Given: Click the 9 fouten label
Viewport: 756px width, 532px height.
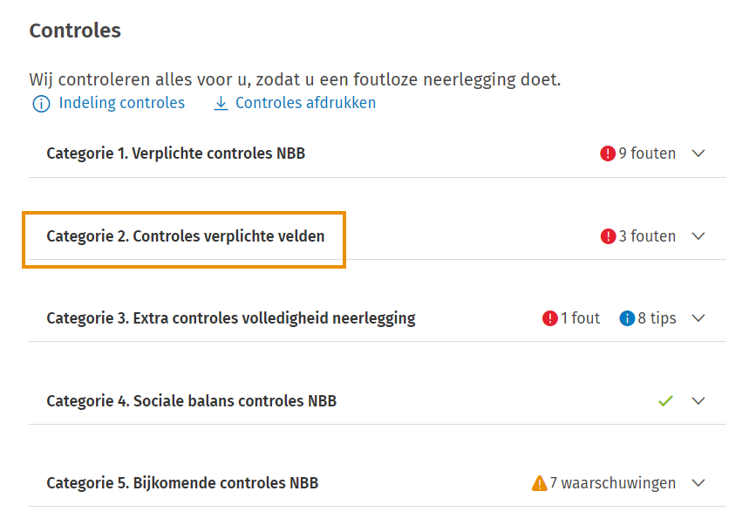Looking at the screenshot, I should click(648, 153).
